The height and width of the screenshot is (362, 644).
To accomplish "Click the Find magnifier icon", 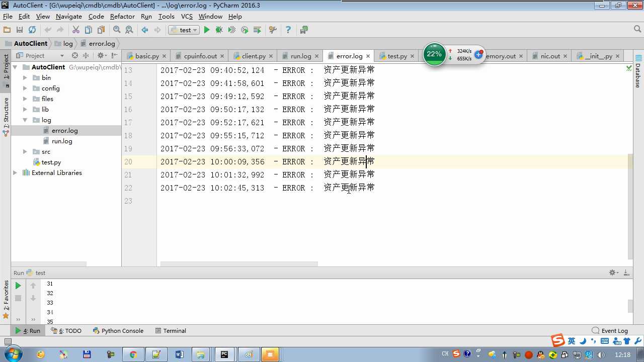I will (117, 30).
